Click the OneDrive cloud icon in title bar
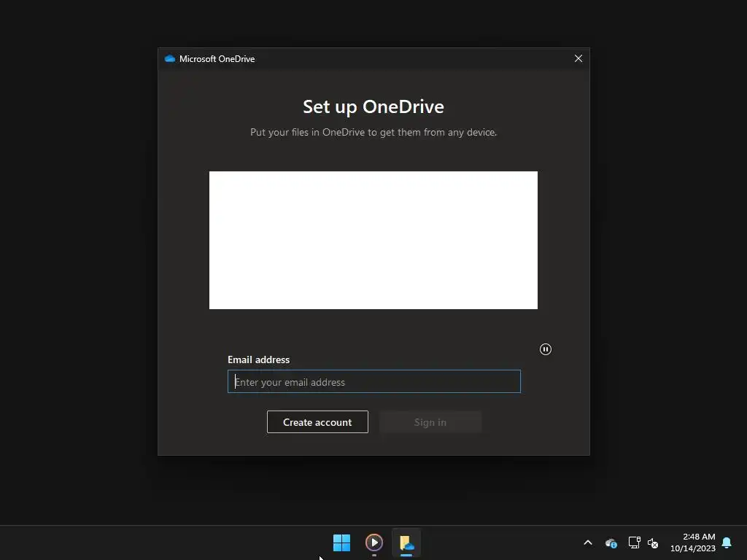 click(x=169, y=58)
